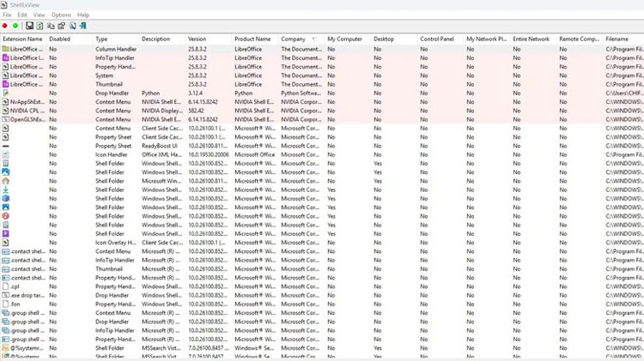This screenshot has height=361, width=644.
Task: Click the Exit toolbar icon
Action: coord(83,26)
